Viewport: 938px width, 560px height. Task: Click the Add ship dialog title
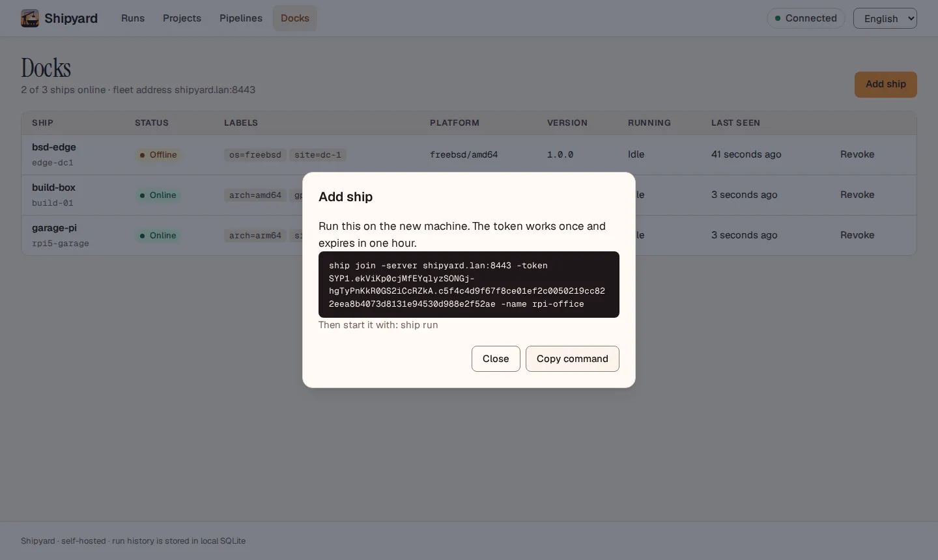346,197
